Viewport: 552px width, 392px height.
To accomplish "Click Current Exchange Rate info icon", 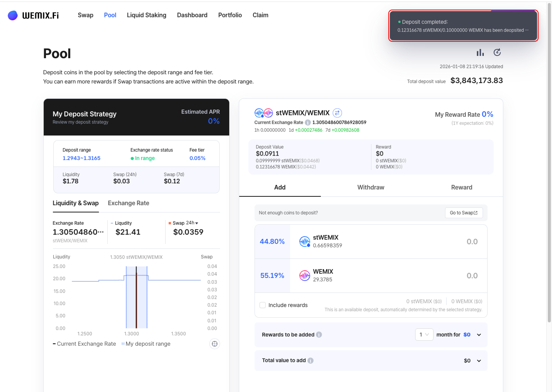I will click(307, 122).
